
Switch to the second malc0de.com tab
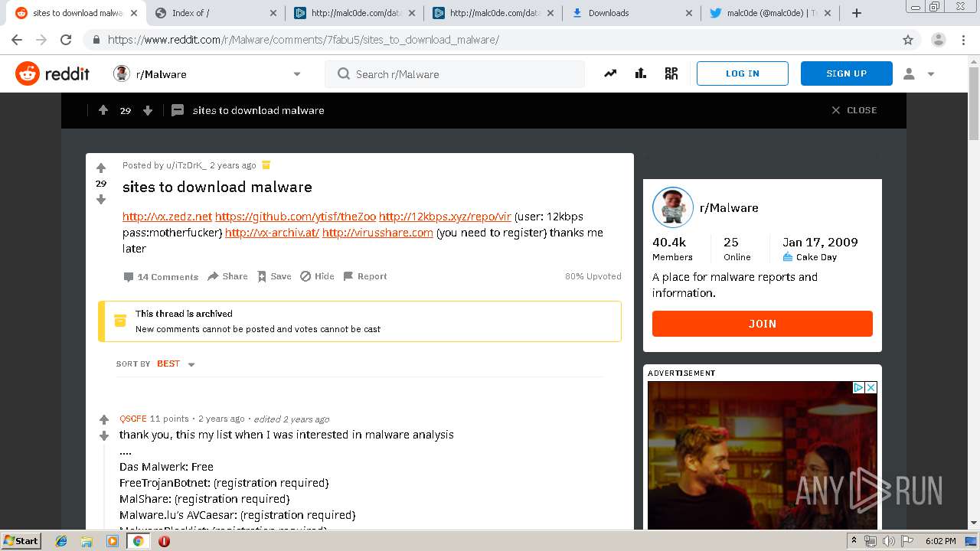(495, 13)
